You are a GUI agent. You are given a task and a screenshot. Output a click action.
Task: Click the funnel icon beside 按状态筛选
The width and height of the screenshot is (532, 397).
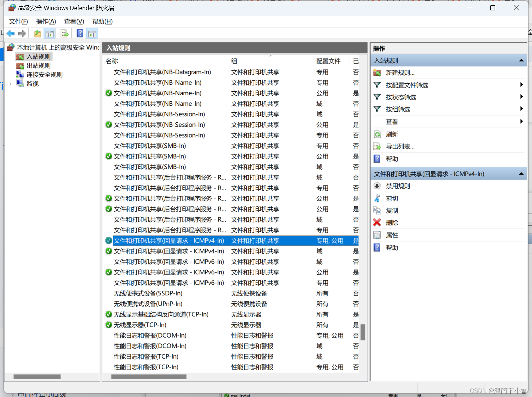[x=377, y=97]
